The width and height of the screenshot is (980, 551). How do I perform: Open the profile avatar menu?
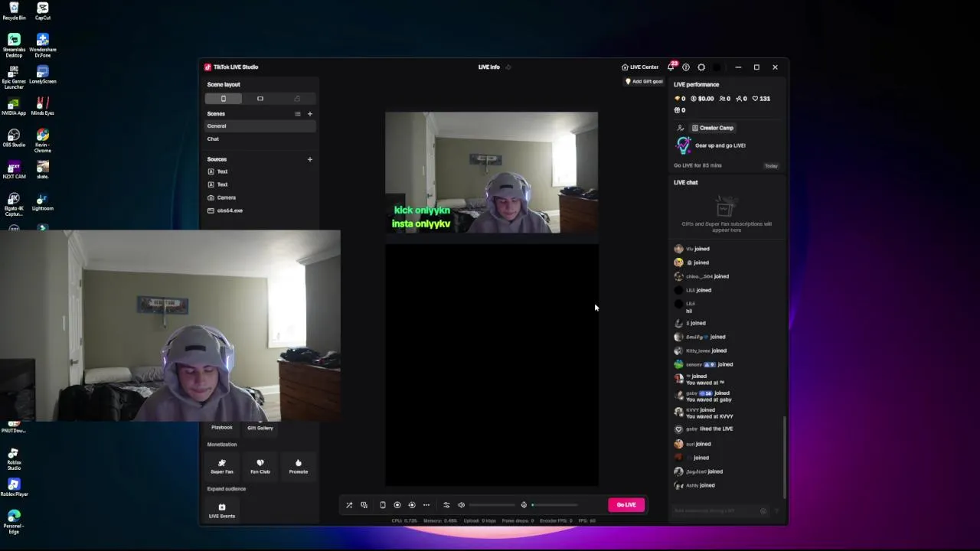pyautogui.click(x=717, y=67)
